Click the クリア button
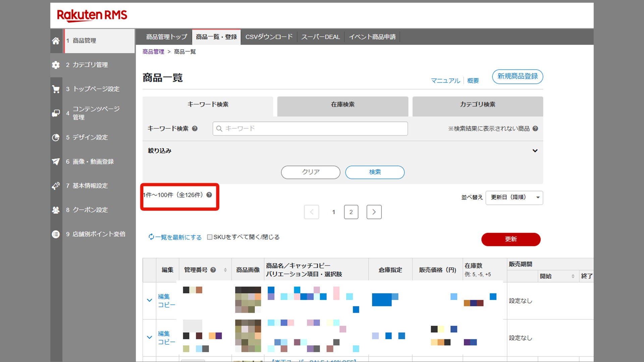Image resolution: width=644 pixels, height=362 pixels. (x=311, y=172)
